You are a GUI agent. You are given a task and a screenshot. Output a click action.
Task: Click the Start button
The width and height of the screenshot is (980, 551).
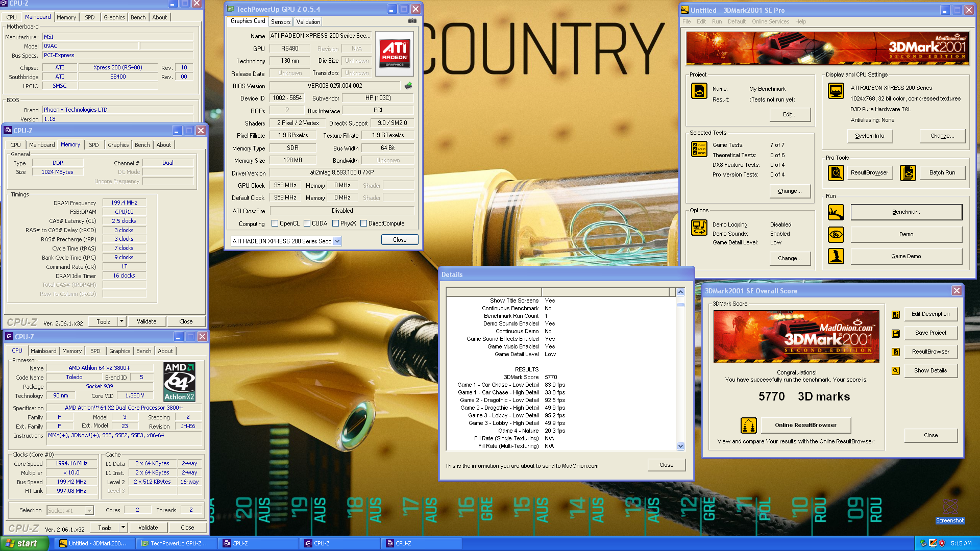[24, 543]
